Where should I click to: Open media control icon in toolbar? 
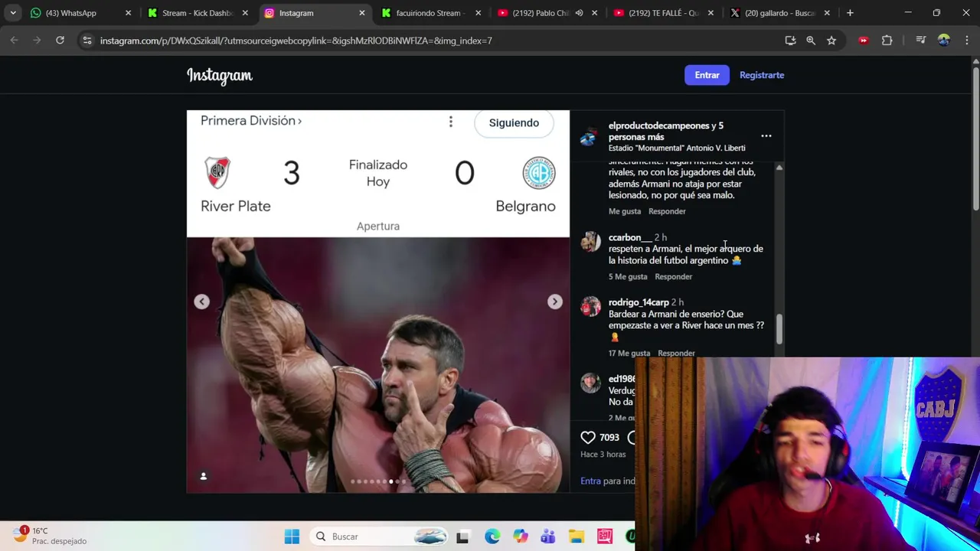tap(921, 41)
